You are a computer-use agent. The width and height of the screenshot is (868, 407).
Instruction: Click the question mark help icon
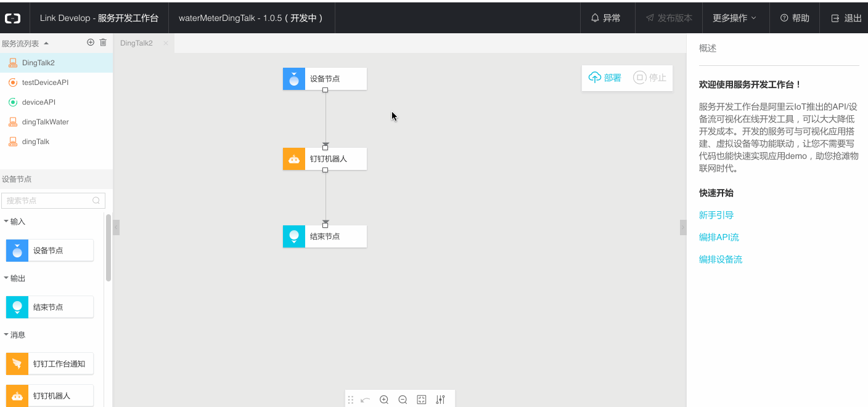point(784,18)
